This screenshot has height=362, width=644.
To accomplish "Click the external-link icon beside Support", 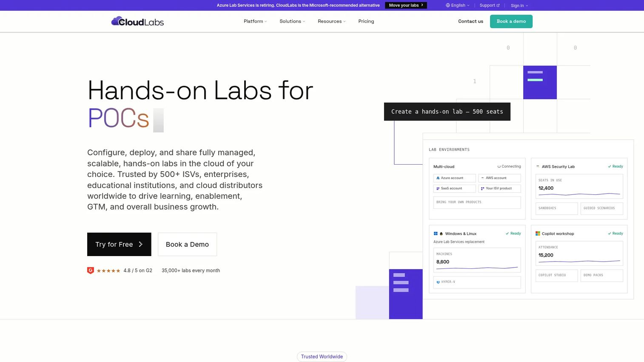I will point(498,6).
